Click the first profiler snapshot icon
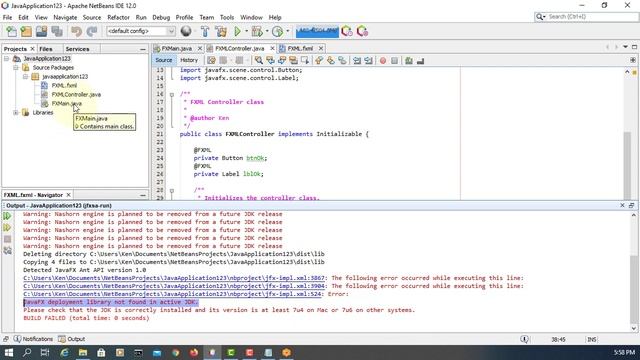640x360 pixels. point(347,31)
